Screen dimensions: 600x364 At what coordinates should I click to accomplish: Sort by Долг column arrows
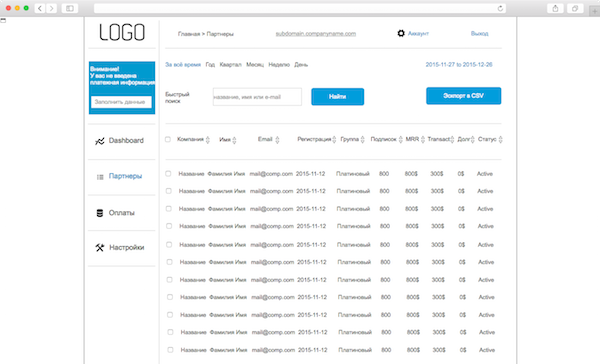(473, 140)
